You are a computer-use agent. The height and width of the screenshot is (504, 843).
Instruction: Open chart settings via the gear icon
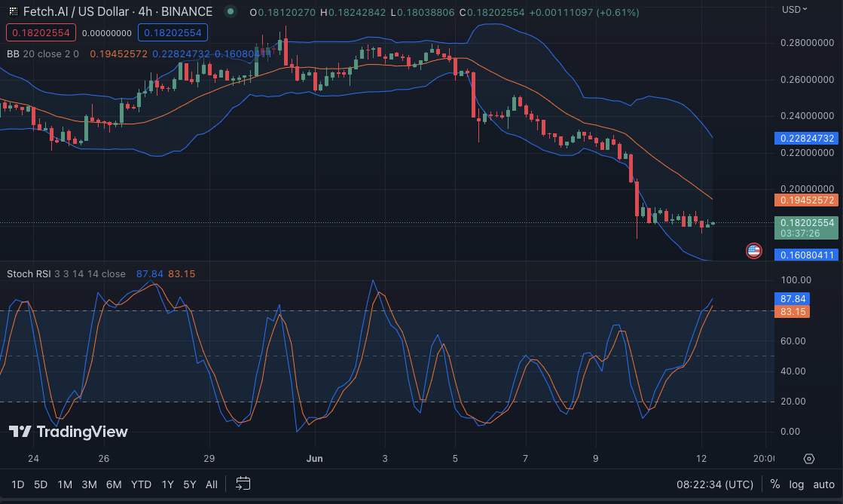click(809, 458)
